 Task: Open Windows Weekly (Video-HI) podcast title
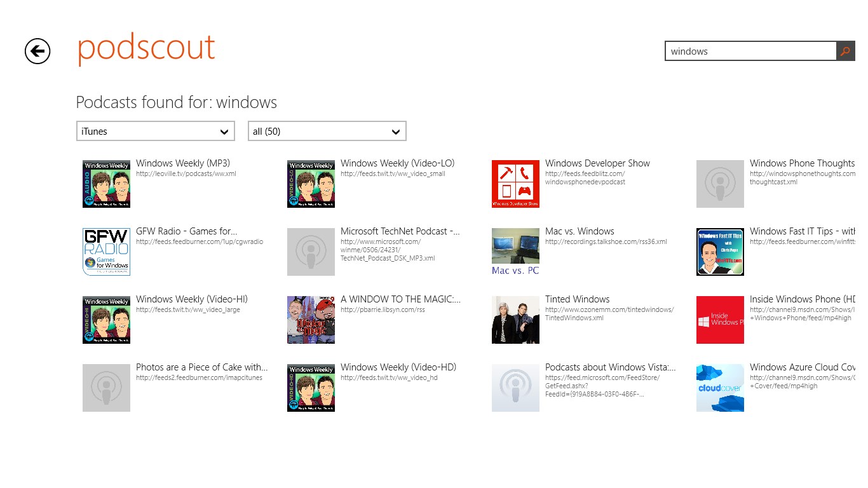(192, 299)
